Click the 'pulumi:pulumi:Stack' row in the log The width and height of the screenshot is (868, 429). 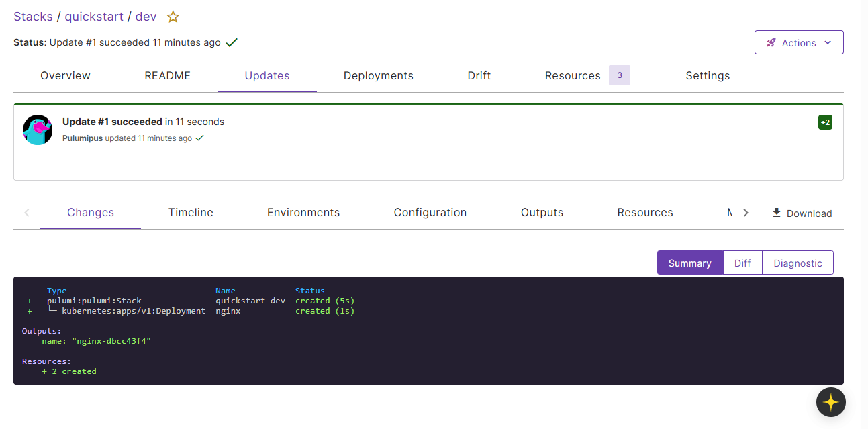94,301
